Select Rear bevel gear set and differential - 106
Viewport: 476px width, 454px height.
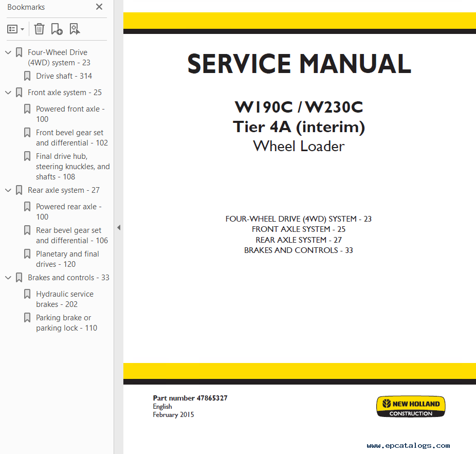72,235
